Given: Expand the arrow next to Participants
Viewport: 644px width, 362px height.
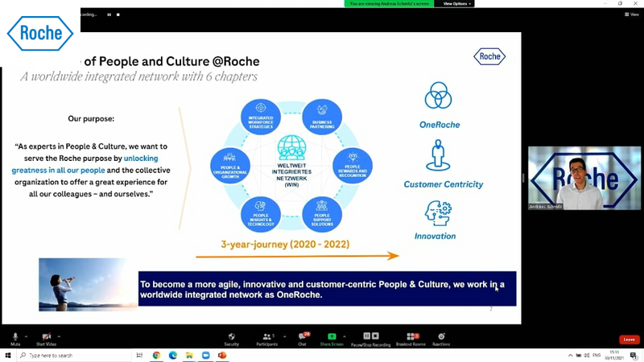Looking at the screenshot, I should (x=285, y=336).
